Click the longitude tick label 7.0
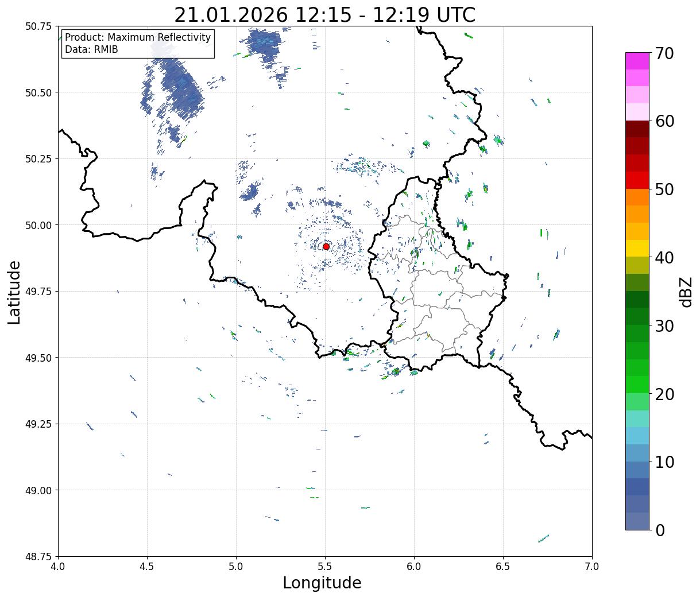 click(592, 567)
